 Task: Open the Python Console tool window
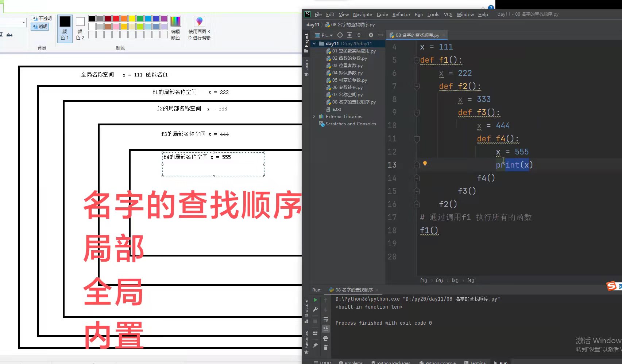click(x=437, y=363)
